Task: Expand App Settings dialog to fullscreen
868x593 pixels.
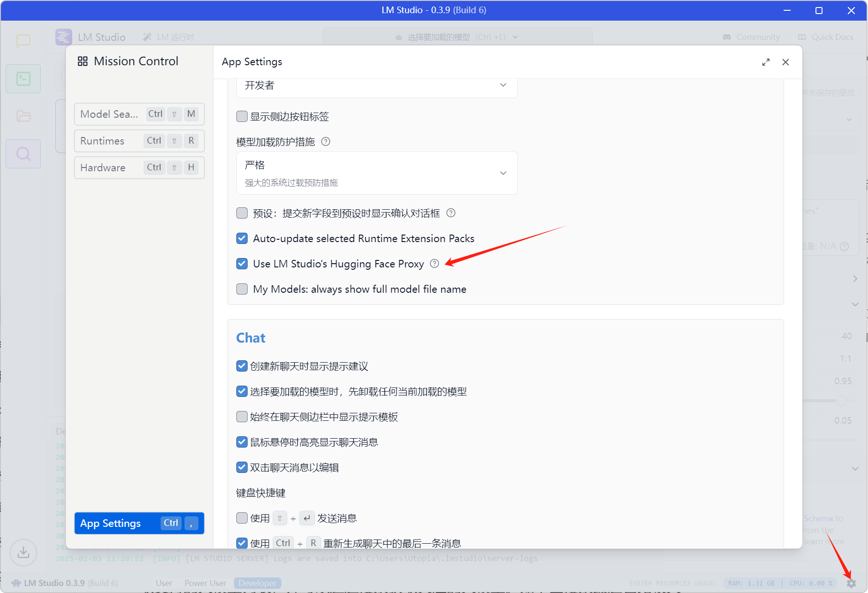Action: click(766, 62)
